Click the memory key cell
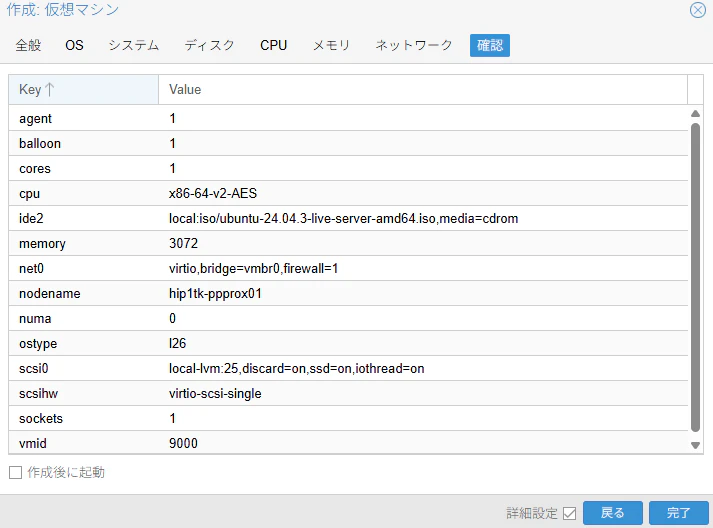Screen dimensions: 713x528 coord(84,243)
